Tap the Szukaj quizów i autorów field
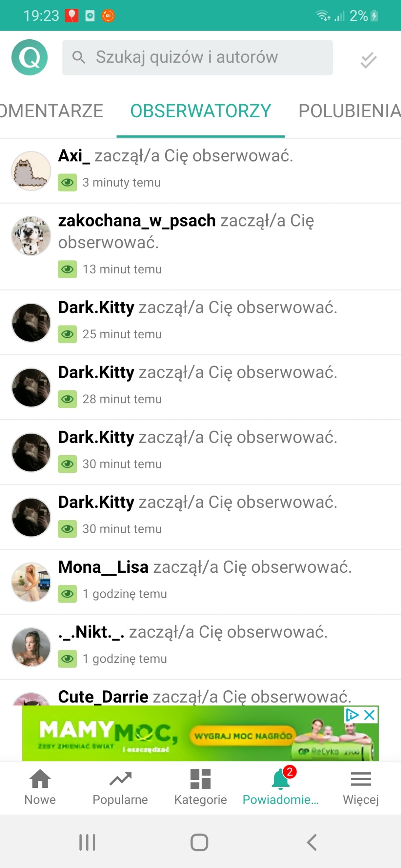Screen dimensions: 401x868 [x=197, y=57]
